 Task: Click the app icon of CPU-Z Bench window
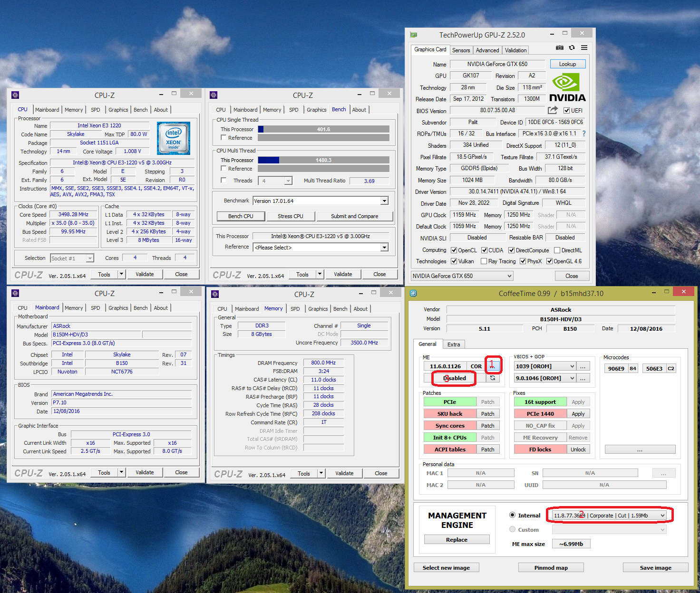214,95
